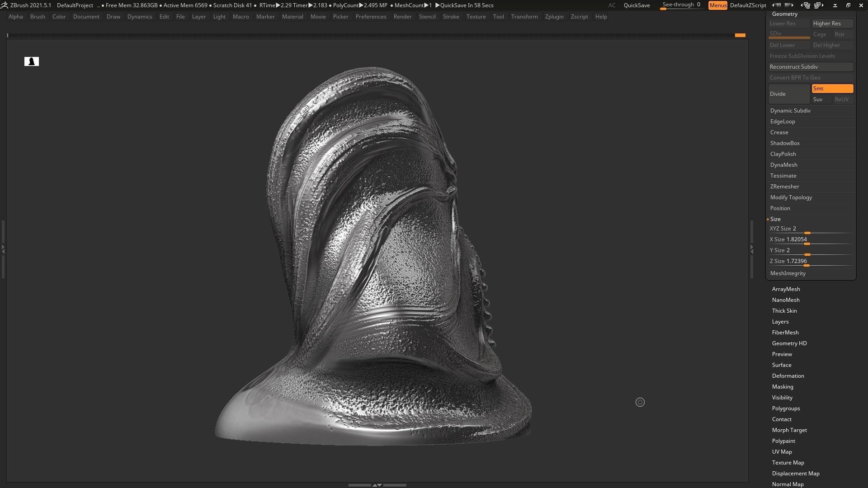Open the Polygroups subpalette
868x488 pixels.
point(786,408)
